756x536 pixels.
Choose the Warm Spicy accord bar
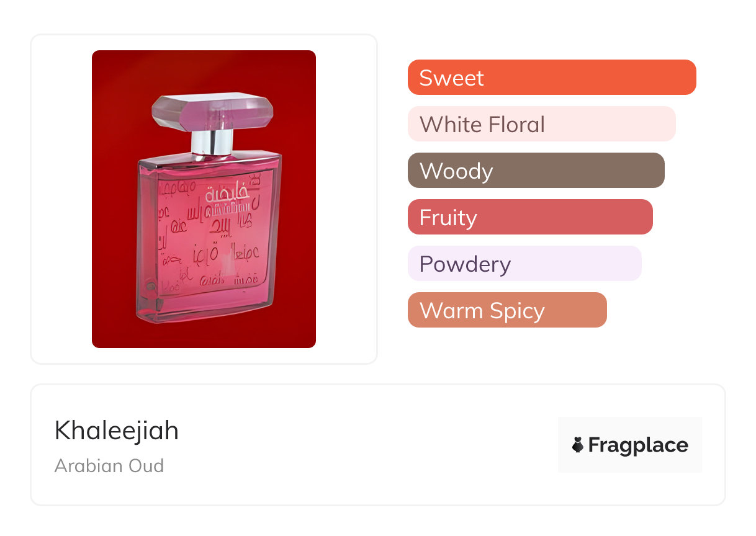[506, 310]
